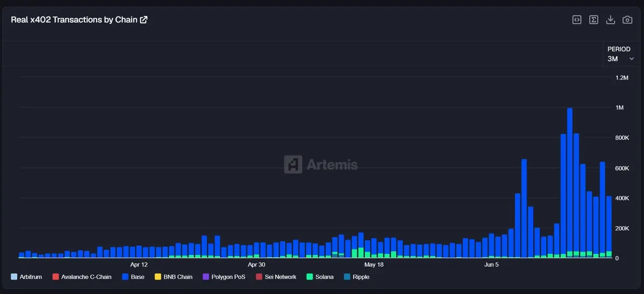Open the sigma aggregation icon

pos(594,20)
